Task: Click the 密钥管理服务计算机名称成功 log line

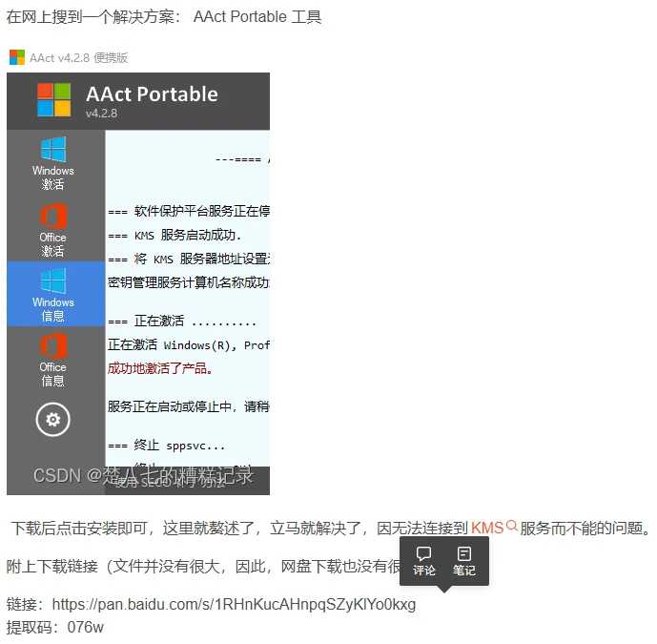Action: click(x=189, y=282)
